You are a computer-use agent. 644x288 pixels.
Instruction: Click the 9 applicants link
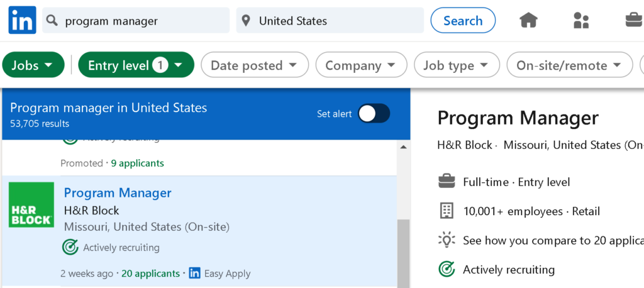[x=138, y=163]
